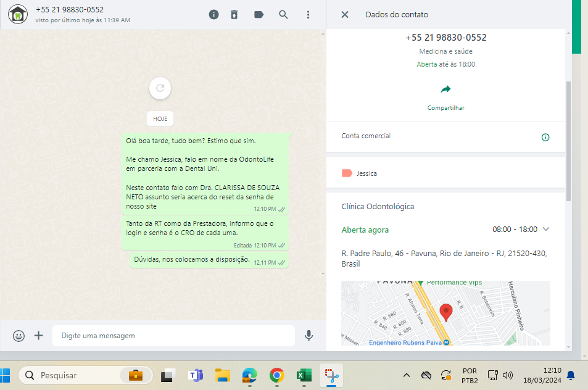Click the plus attach button

point(39,336)
